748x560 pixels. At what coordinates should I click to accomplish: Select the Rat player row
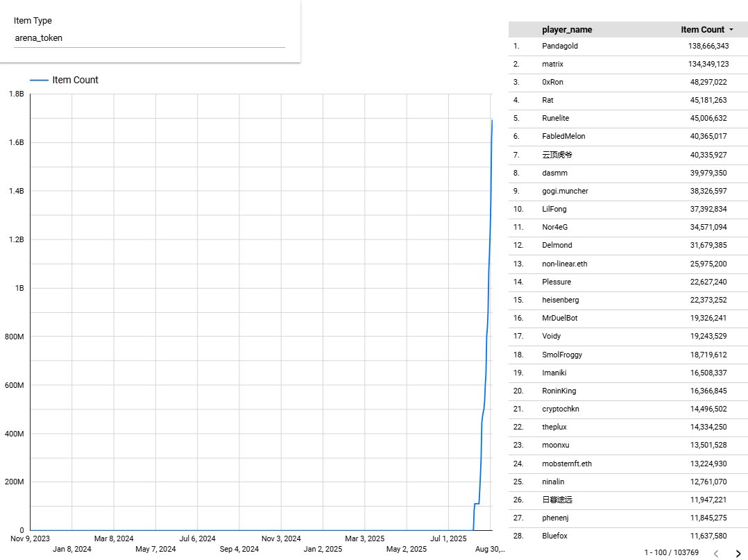(x=628, y=101)
